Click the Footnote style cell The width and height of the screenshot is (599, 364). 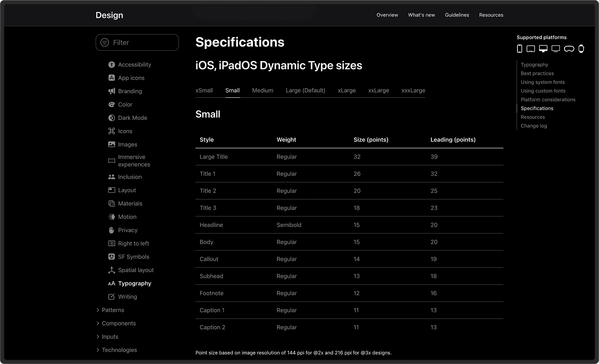pos(211,293)
